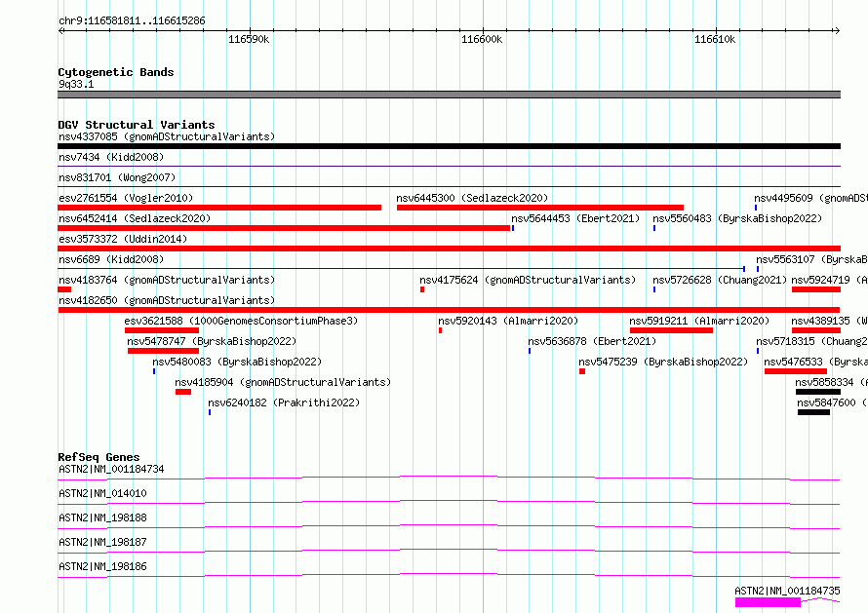Click the gray 9q33.1 cytogenetic band bar
The height and width of the screenshot is (613, 868).
[449, 95]
